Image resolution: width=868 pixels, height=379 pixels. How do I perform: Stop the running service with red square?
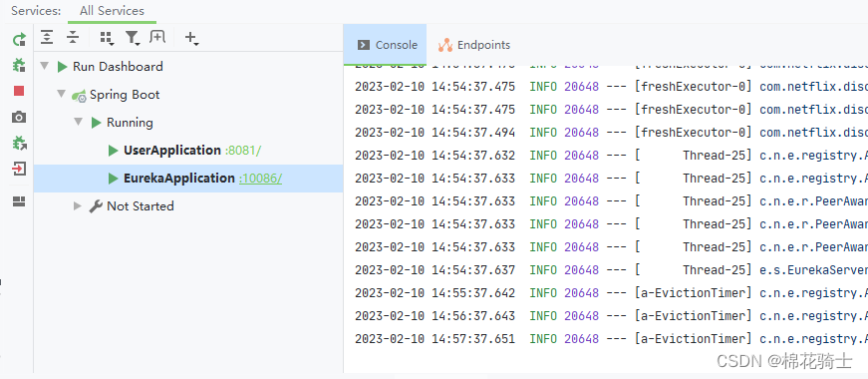(19, 91)
